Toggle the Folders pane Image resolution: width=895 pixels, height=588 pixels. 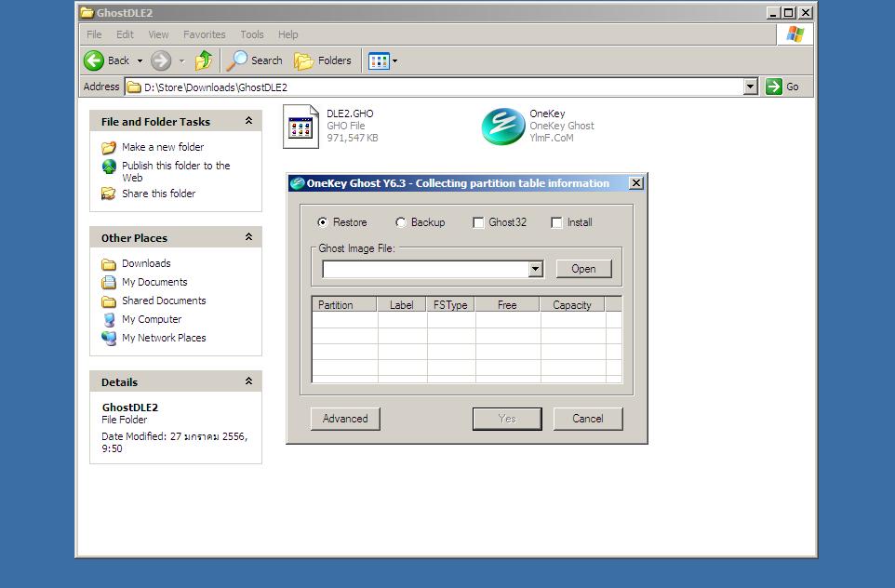(323, 60)
